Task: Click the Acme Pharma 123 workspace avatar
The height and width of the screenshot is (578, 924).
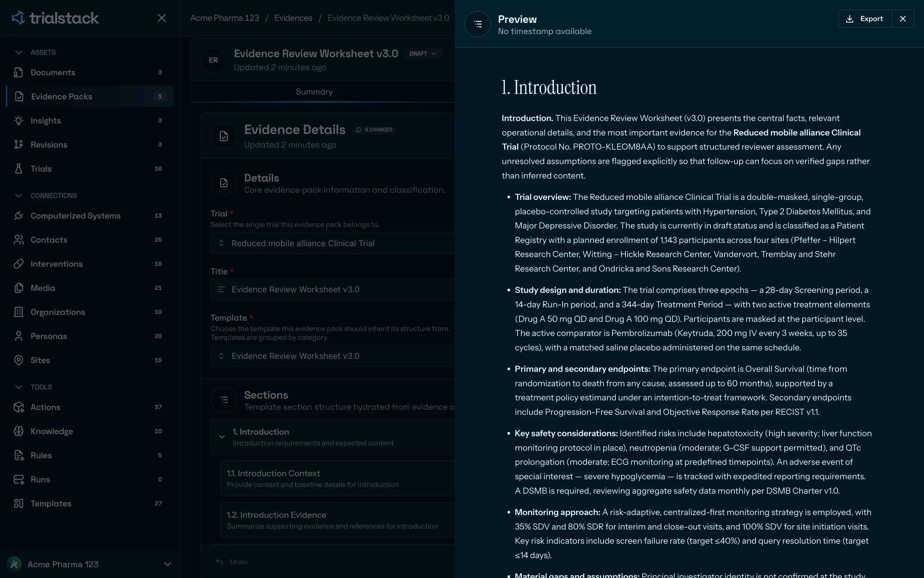Action: (14, 564)
